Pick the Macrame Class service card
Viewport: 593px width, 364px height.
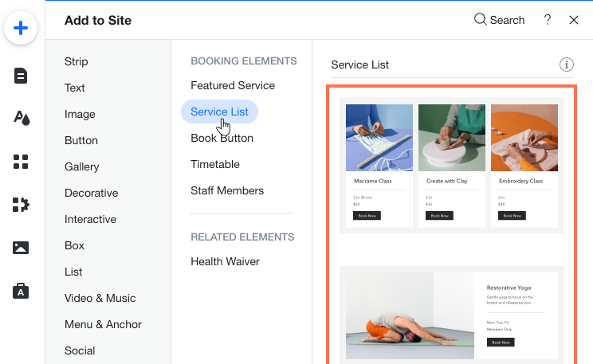pos(379,165)
